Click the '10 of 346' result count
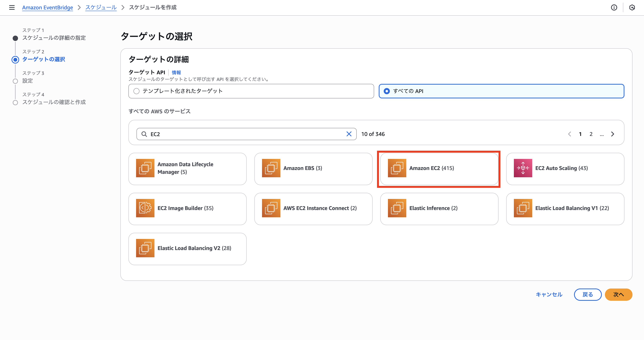 pos(373,134)
